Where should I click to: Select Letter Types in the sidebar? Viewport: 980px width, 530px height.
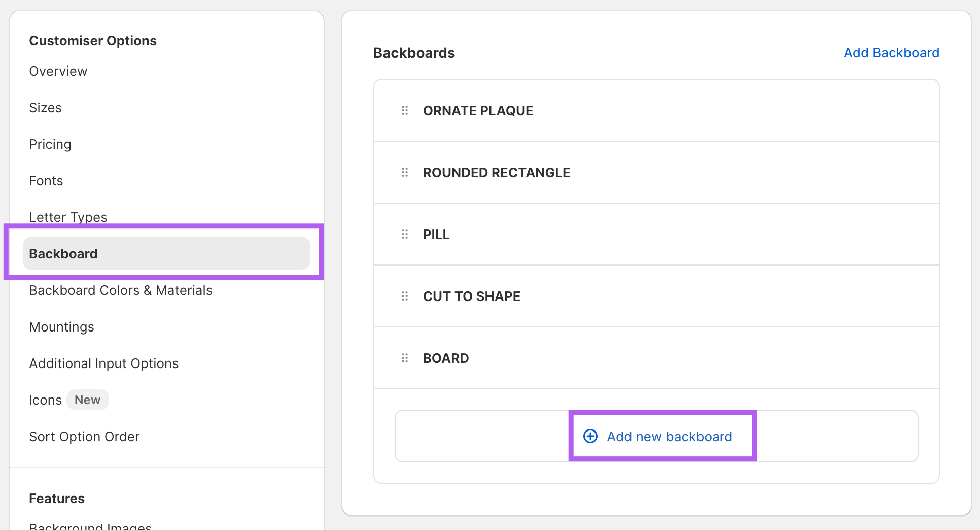(68, 217)
